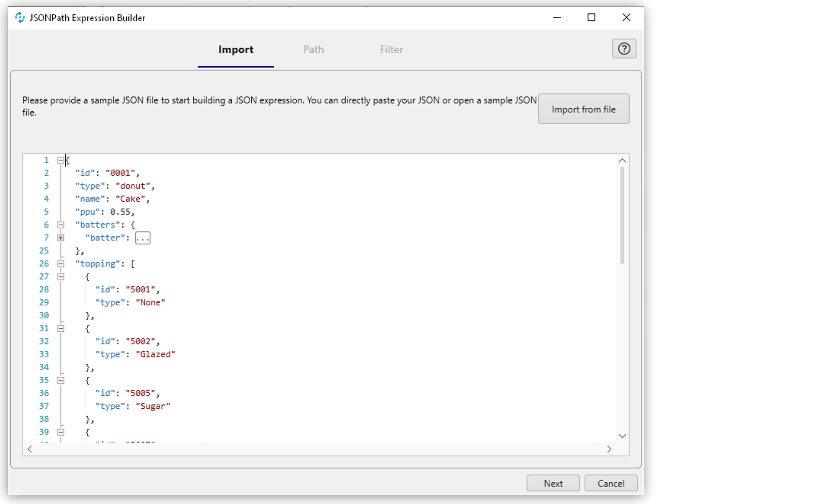Click the Next button
The width and height of the screenshot is (825, 504).
click(553, 483)
